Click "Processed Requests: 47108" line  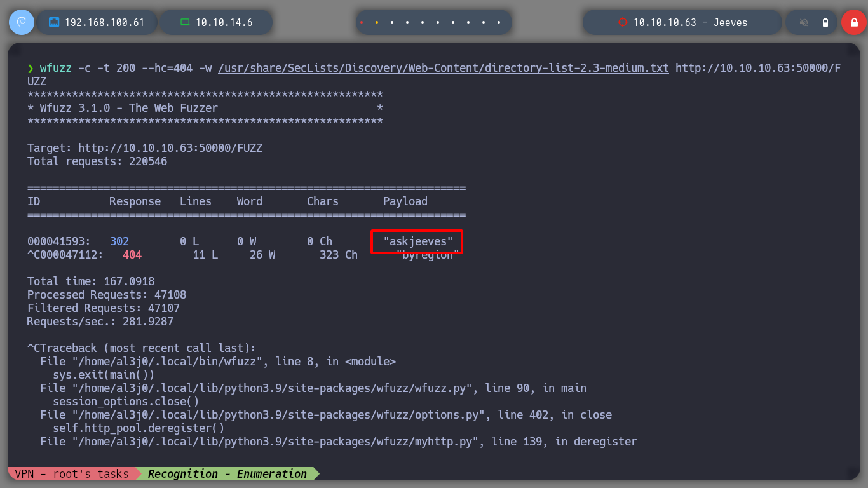point(107,295)
